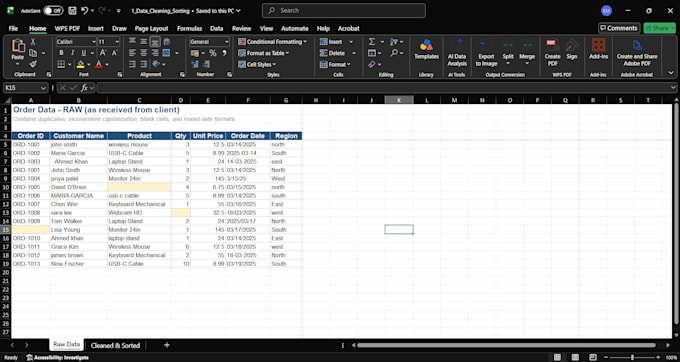
Task: Switch to the WPS PDF ribbon tab
Action: click(x=67, y=28)
